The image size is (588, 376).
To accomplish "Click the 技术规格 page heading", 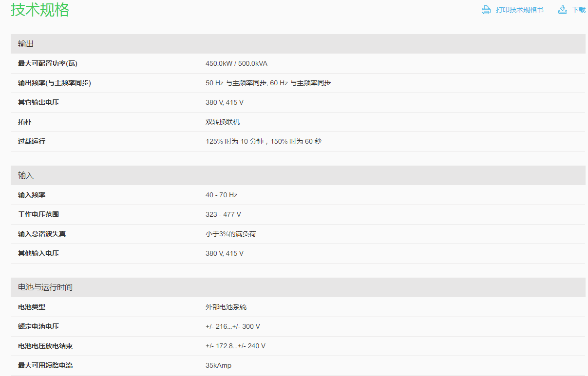I will [x=40, y=10].
